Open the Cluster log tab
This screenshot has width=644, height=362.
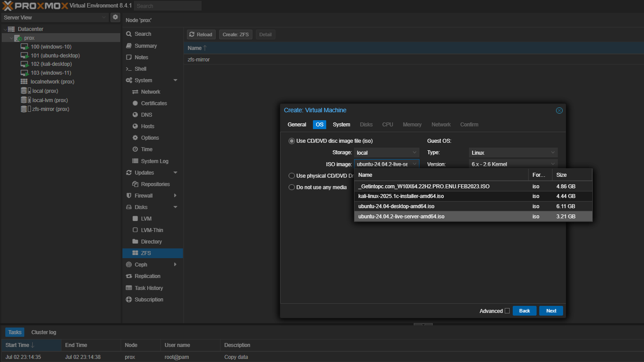pos(44,332)
